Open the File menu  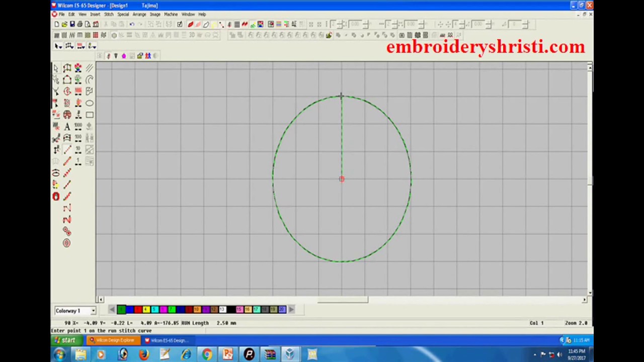[61, 14]
